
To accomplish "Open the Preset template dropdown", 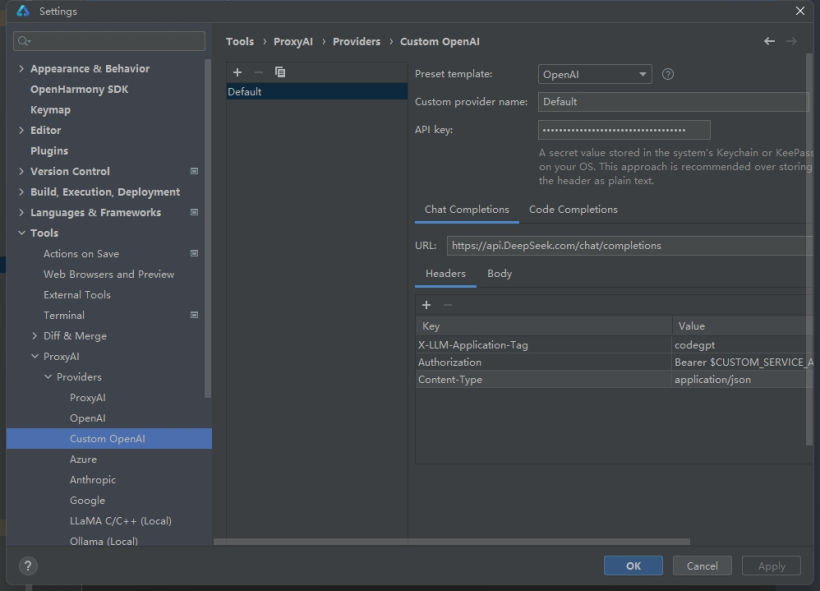I will pos(595,74).
